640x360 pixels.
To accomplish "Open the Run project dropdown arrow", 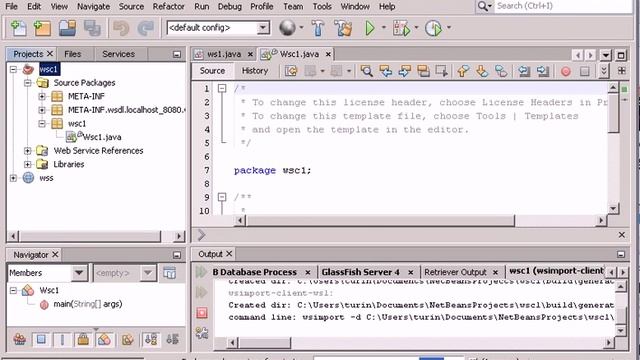I will pyautogui.click(x=384, y=28).
